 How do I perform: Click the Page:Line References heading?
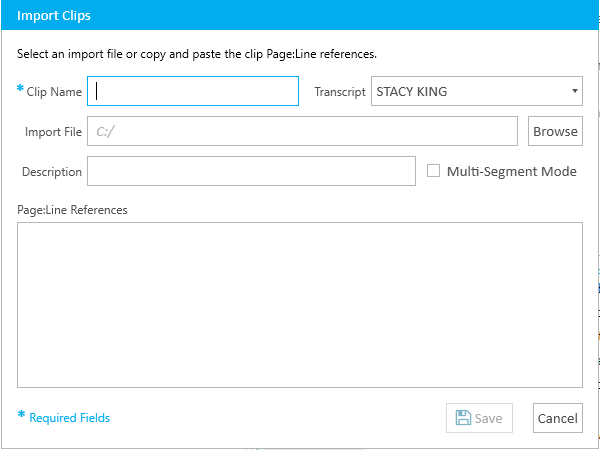(x=72, y=210)
